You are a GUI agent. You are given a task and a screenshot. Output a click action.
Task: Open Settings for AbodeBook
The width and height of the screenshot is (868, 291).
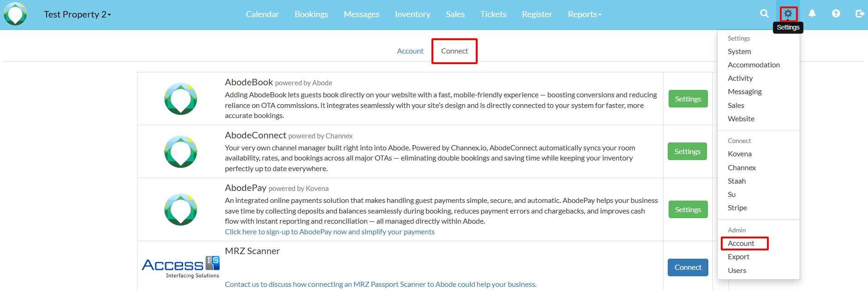[688, 99]
